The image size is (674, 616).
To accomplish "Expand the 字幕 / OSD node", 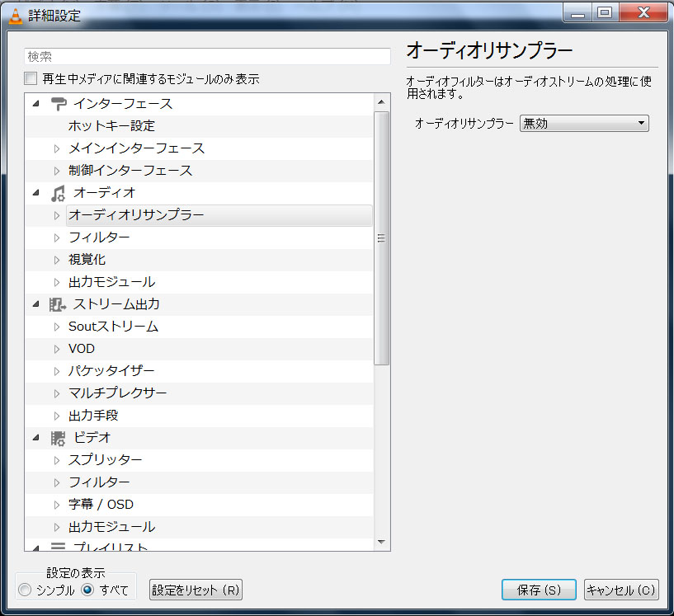I will pos(57,505).
